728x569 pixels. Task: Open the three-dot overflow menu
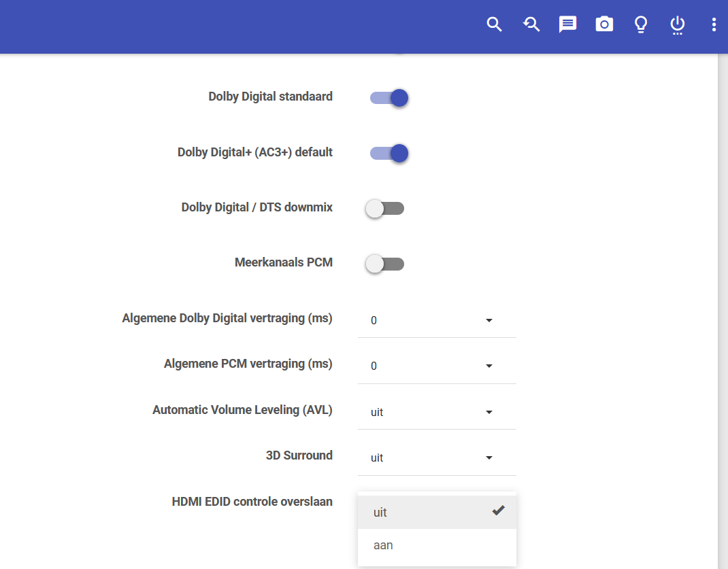(714, 24)
